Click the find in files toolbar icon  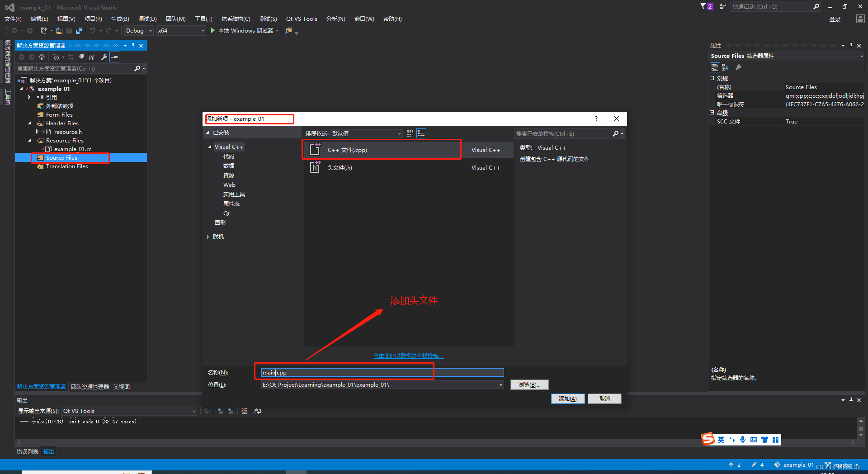pos(288,31)
